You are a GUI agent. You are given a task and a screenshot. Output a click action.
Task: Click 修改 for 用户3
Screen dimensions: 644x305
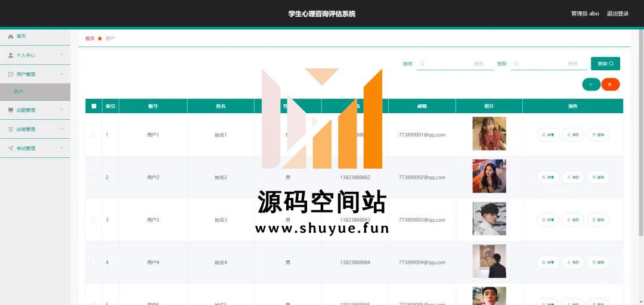coord(573,220)
